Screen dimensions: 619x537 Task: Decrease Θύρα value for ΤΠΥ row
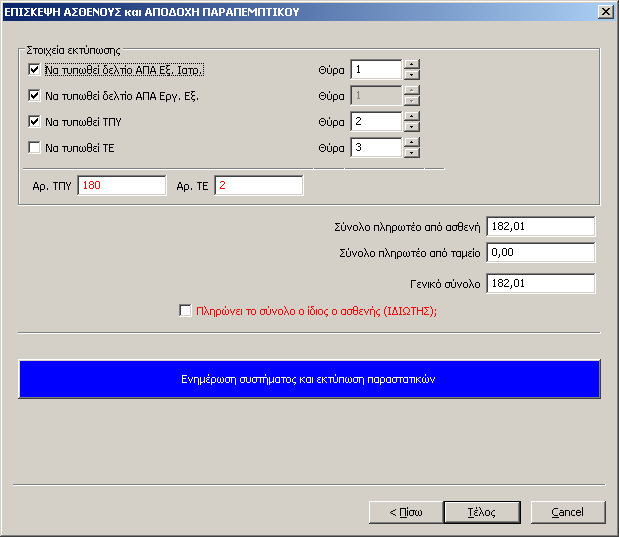point(411,127)
